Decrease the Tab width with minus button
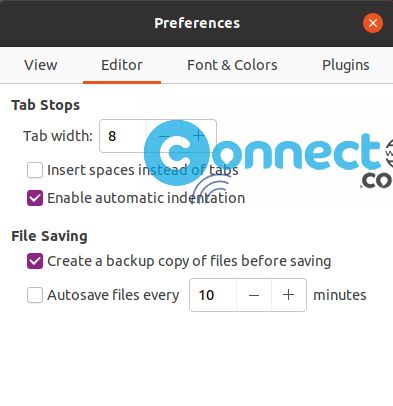This screenshot has width=393, height=406. point(164,136)
